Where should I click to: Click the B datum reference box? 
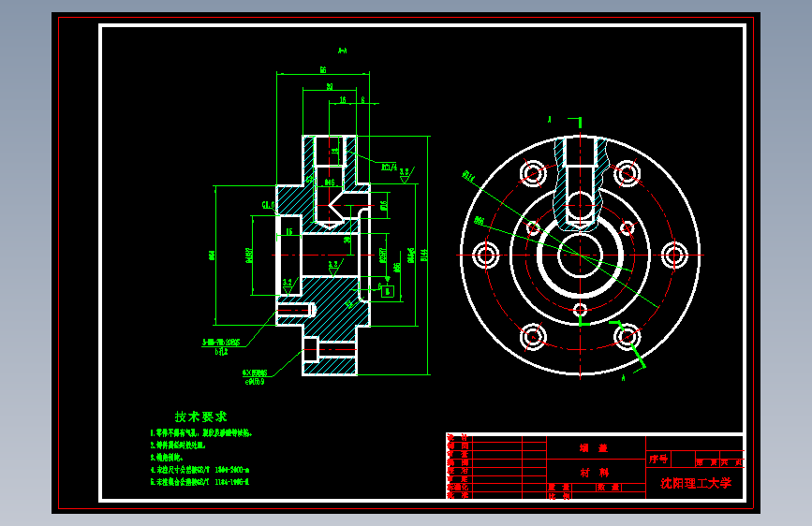(388, 291)
